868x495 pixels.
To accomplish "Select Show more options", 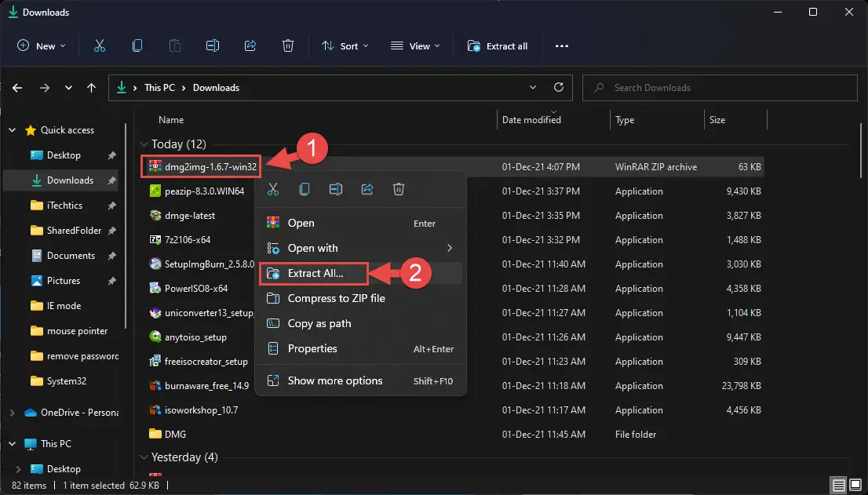I will pyautogui.click(x=360, y=380).
